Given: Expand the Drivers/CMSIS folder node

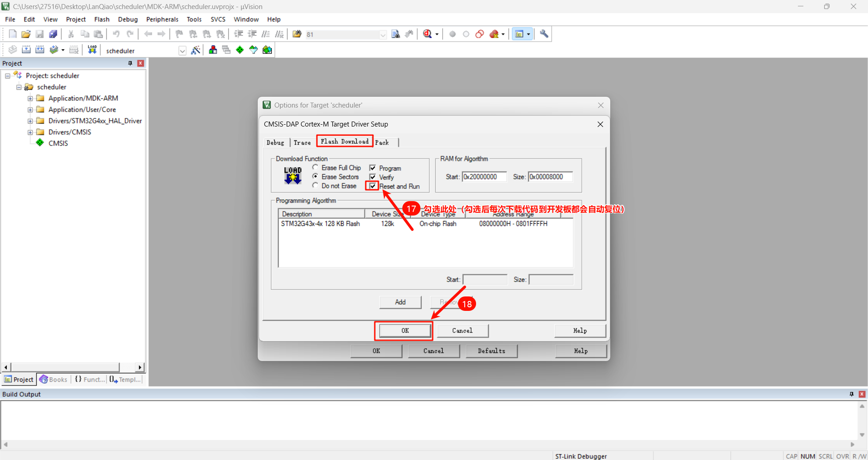Looking at the screenshot, I should tap(30, 132).
